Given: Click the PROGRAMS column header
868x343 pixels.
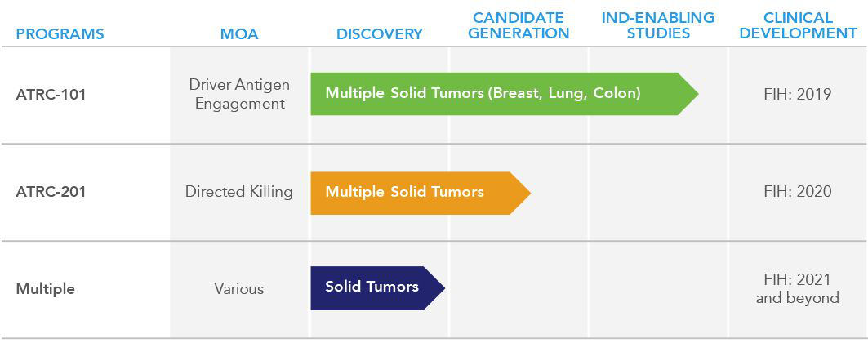Looking at the screenshot, I should pos(60,33).
